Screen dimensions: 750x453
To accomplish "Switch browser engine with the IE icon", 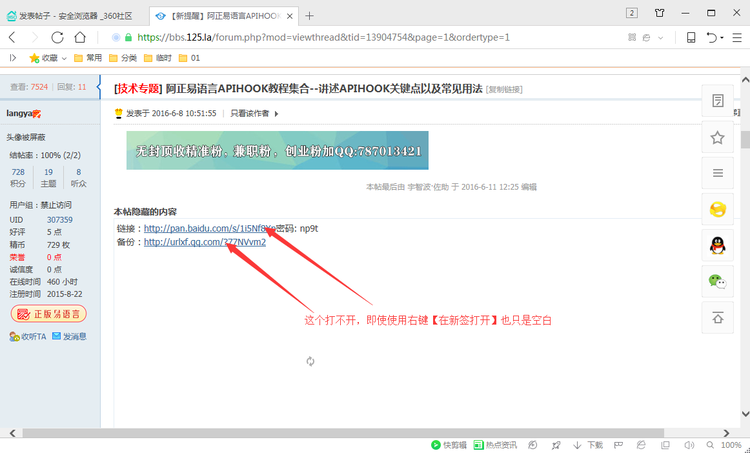I will tap(647, 37).
